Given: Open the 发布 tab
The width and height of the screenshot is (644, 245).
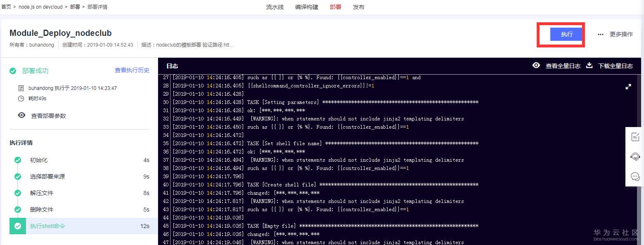Looking at the screenshot, I should pos(359,7).
